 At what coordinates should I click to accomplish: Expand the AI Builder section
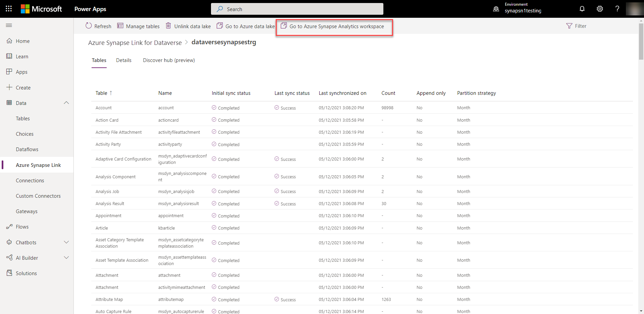(66, 257)
